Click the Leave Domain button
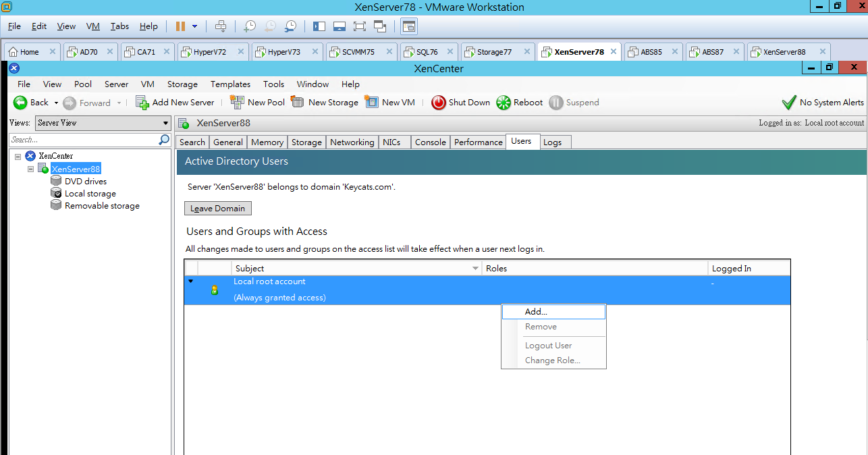Viewport: 868px width, 455px height. point(217,209)
